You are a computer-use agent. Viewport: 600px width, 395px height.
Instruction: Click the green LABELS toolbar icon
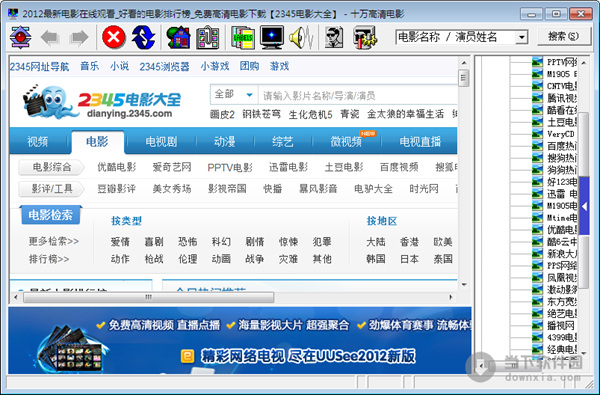[x=243, y=38]
